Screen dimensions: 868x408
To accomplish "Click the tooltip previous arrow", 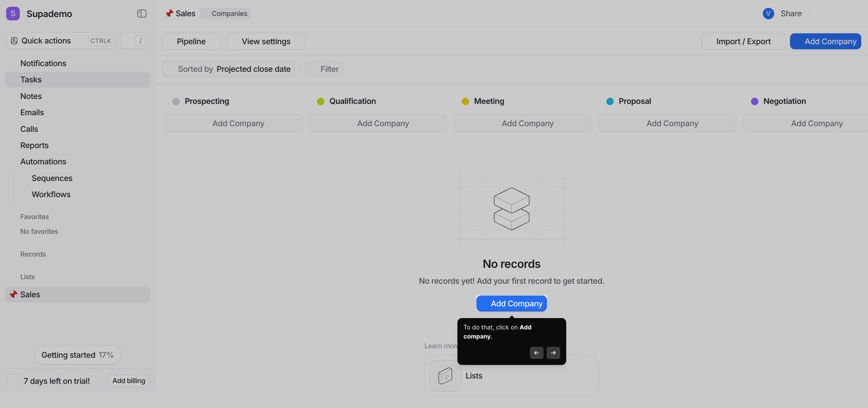I will pyautogui.click(x=536, y=353).
